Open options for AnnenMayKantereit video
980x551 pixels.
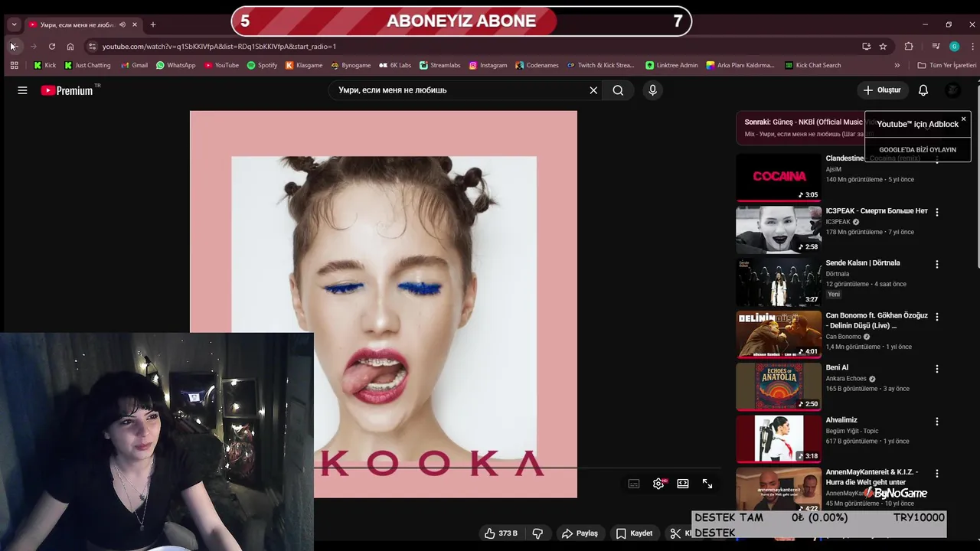pyautogui.click(x=936, y=474)
